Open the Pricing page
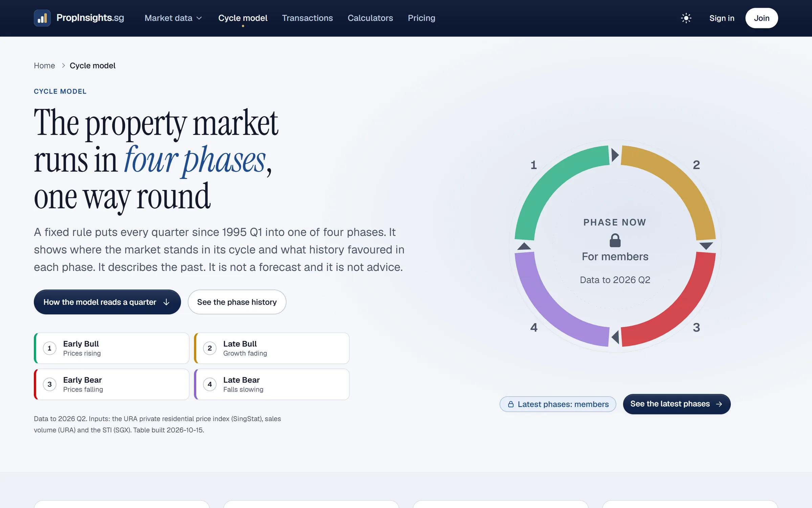The image size is (812, 508). 421,18
